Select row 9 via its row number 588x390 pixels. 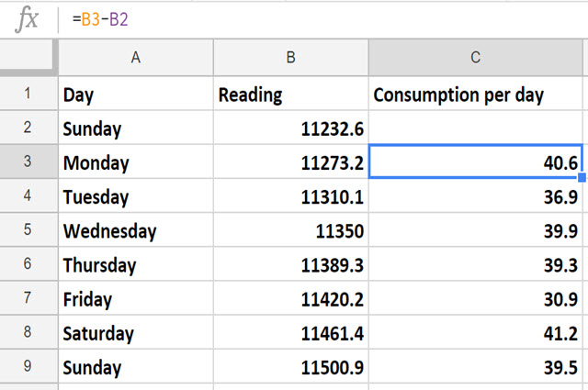28,367
